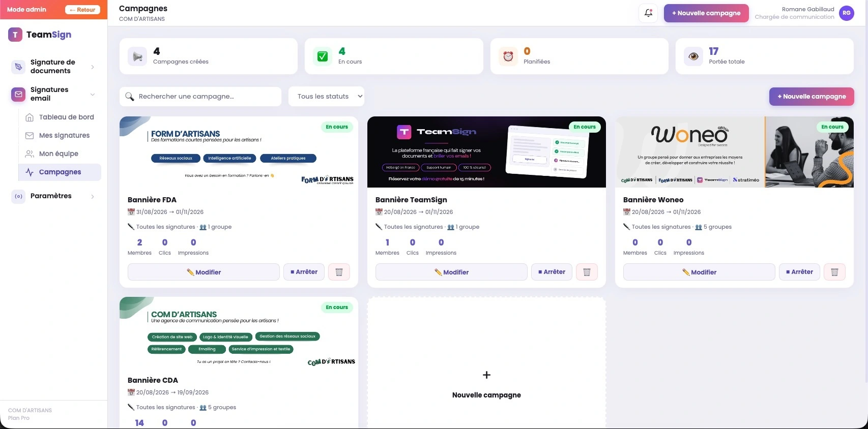
Task: Click the alarm clock icon beside Planifiées
Action: point(508,56)
